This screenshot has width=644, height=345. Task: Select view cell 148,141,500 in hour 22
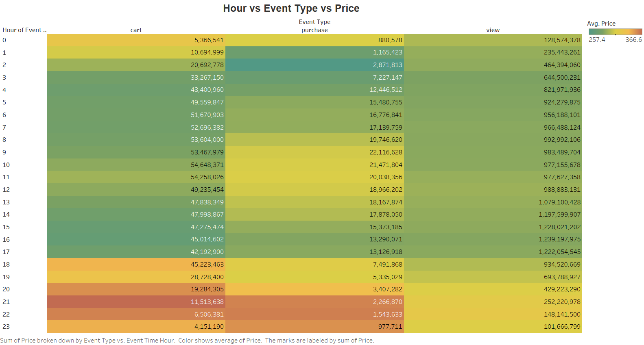tap(493, 314)
